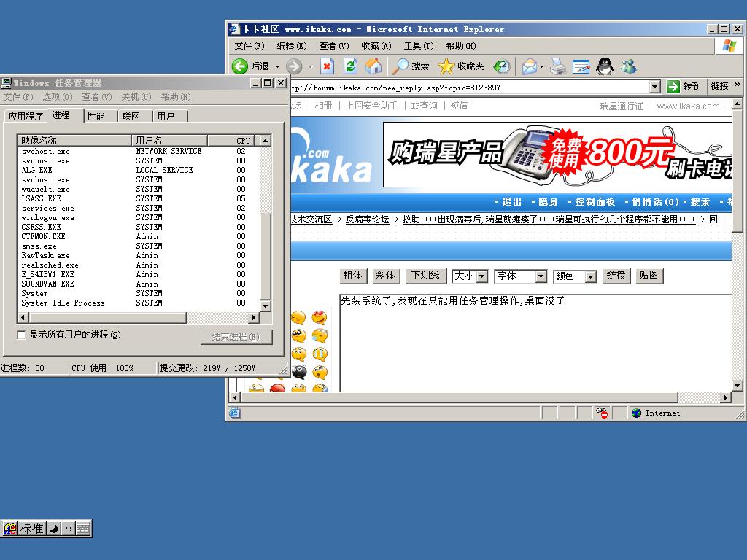Go to the Home page icon
747x560 pixels.
[373, 66]
